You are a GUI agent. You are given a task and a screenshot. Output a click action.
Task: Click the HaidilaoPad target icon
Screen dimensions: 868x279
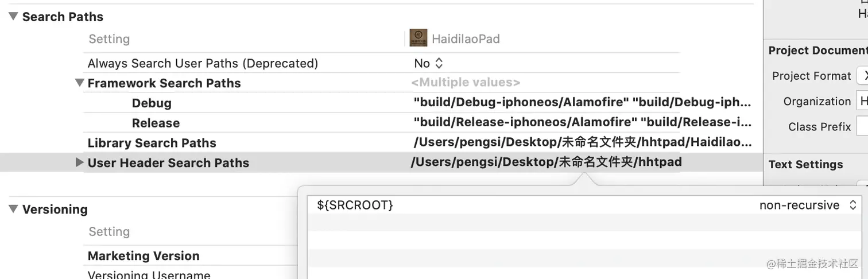coord(418,38)
